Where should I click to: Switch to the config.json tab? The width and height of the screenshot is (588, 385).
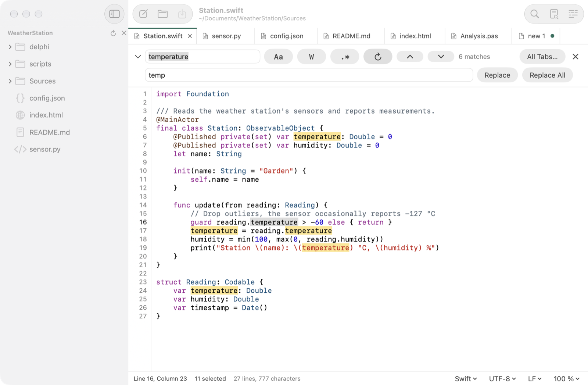286,36
